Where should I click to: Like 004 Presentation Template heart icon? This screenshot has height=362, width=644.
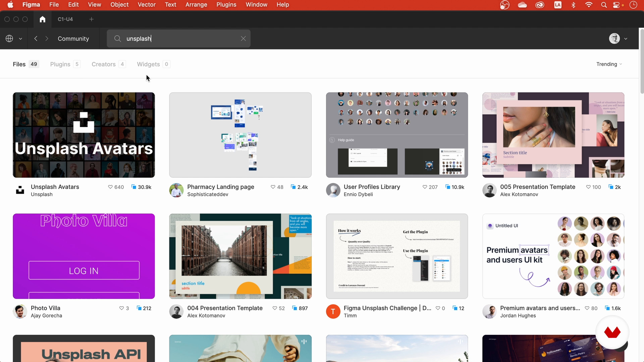point(275,308)
